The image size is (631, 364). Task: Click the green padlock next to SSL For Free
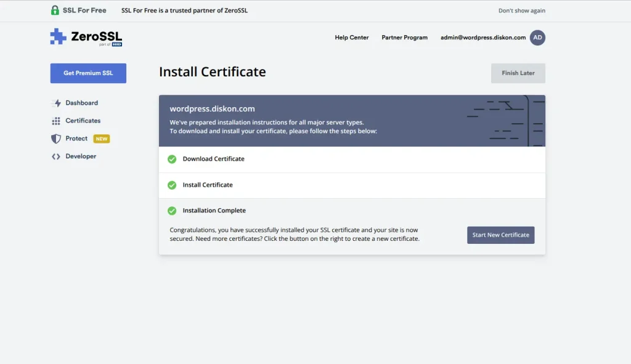(x=55, y=10)
